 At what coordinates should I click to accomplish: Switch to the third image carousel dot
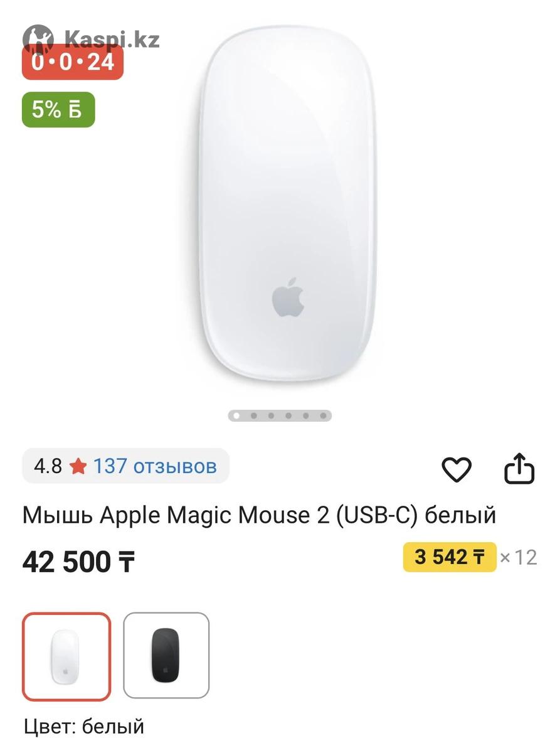pos(271,415)
